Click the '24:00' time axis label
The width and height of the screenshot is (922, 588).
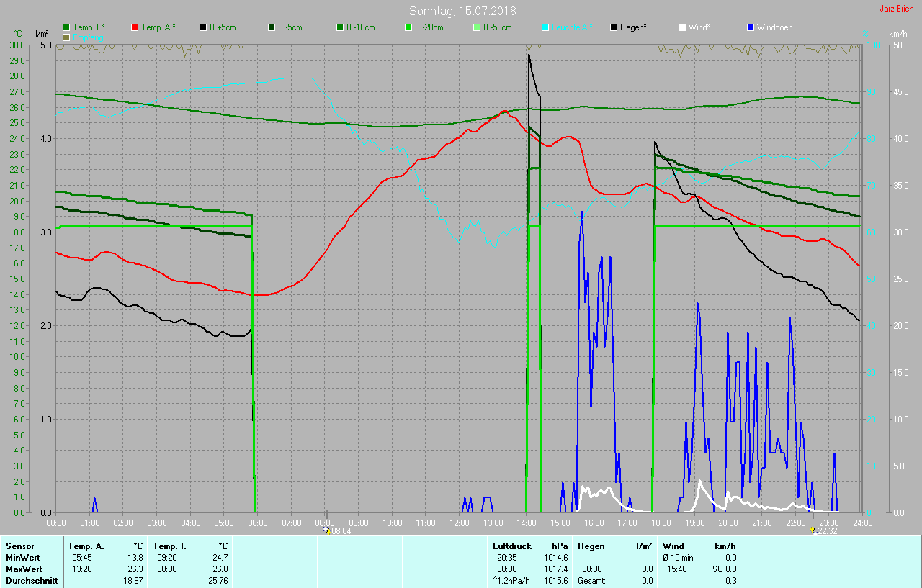click(x=862, y=523)
